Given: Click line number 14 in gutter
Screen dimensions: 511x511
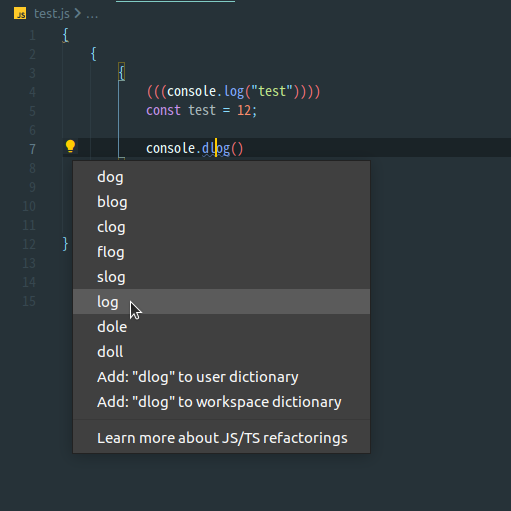Looking at the screenshot, I should [x=29, y=282].
